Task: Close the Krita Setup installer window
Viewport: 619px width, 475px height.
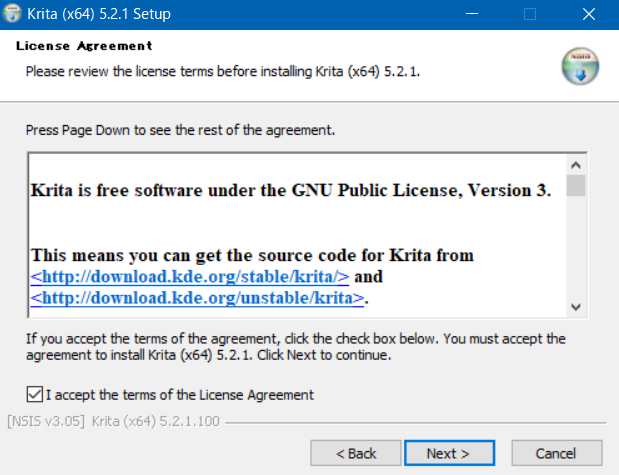Action: pos(589,14)
